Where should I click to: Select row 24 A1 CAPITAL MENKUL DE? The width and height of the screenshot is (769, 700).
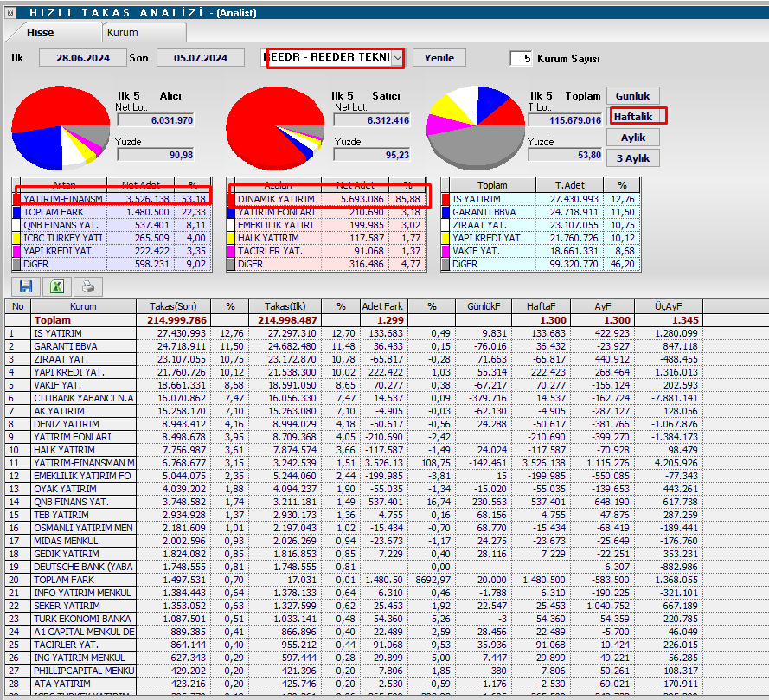354,632
